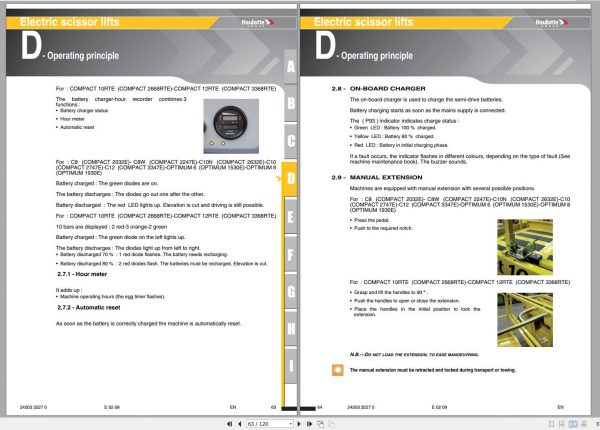Image resolution: width=600 pixels, height=430 pixels.
Task: Open section tab B
Action: tap(291, 103)
